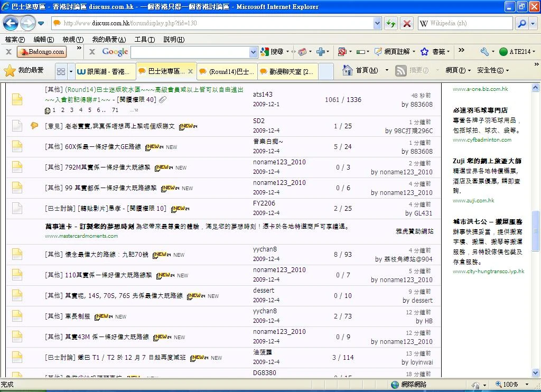Click the 我的最愛 favorites star button
The image size is (541, 392).
pos(24,70)
